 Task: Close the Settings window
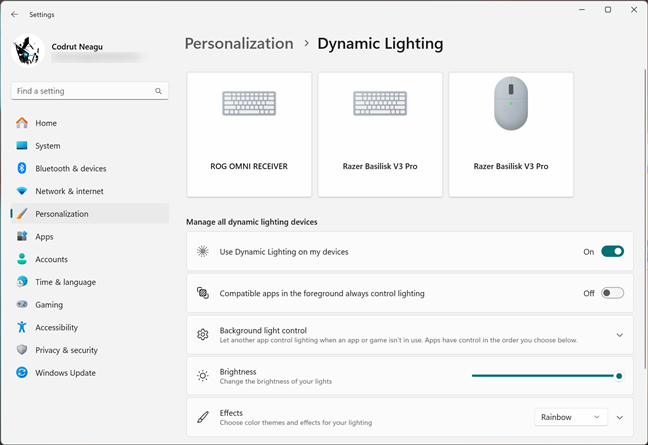[x=634, y=10]
